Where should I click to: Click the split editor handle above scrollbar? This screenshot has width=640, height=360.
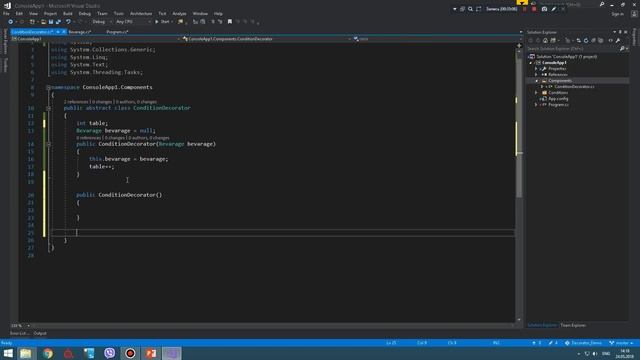click(x=519, y=46)
